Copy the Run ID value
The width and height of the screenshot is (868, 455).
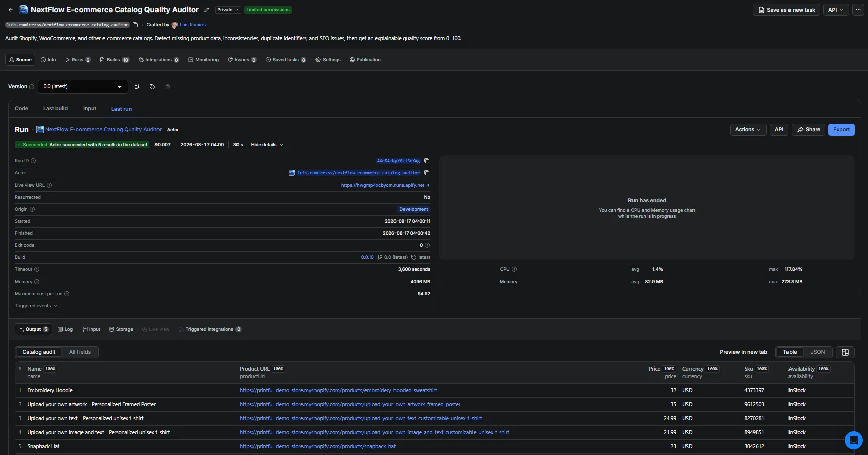427,161
